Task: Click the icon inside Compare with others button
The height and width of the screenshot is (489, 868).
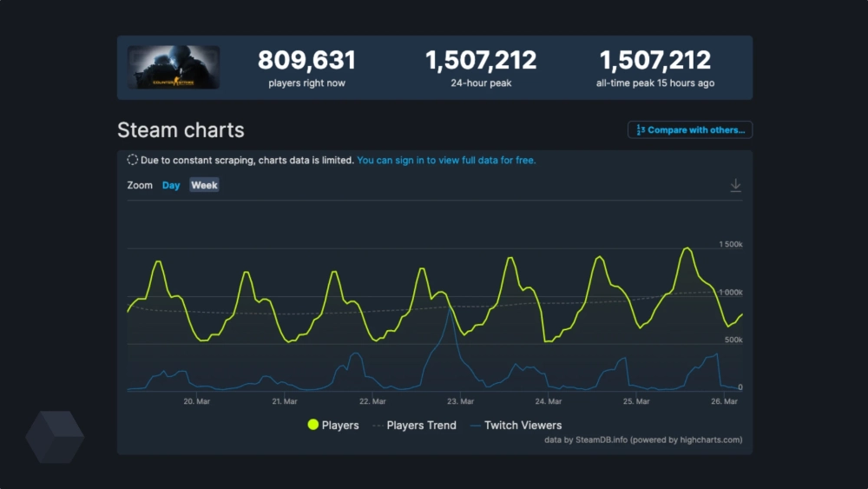Action: (641, 130)
